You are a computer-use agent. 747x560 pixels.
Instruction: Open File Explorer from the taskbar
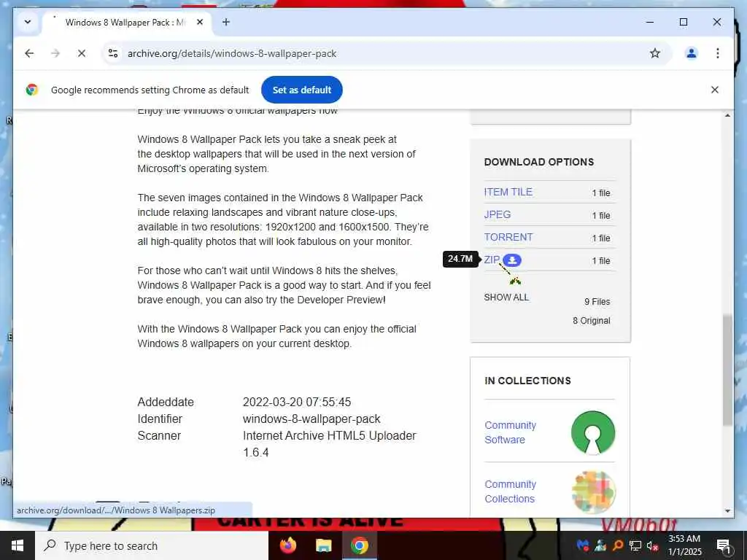click(x=323, y=545)
